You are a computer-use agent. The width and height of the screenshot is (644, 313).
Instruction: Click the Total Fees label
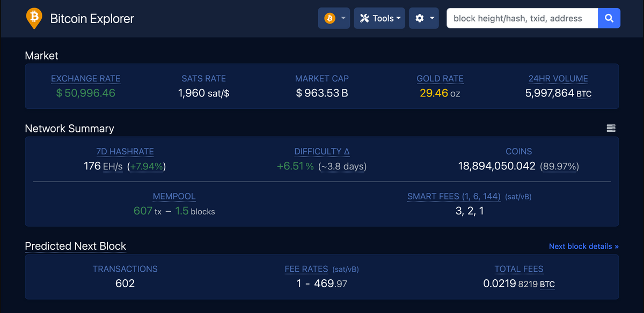519,270
